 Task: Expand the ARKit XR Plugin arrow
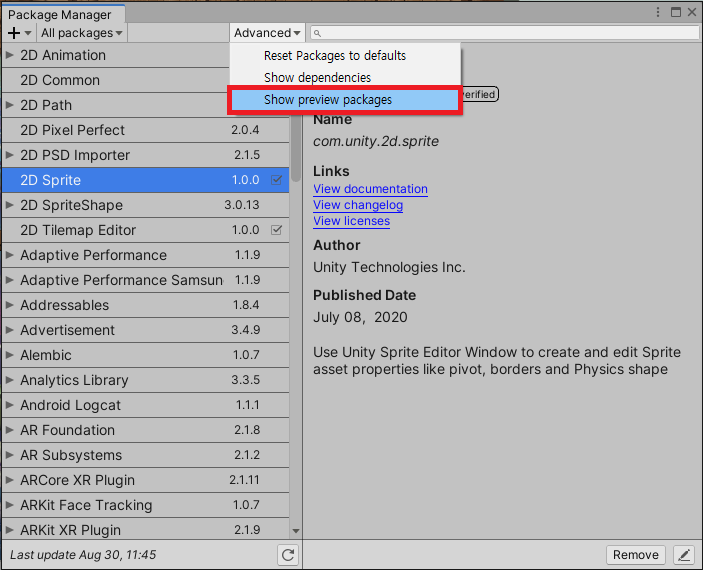[x=9, y=530]
